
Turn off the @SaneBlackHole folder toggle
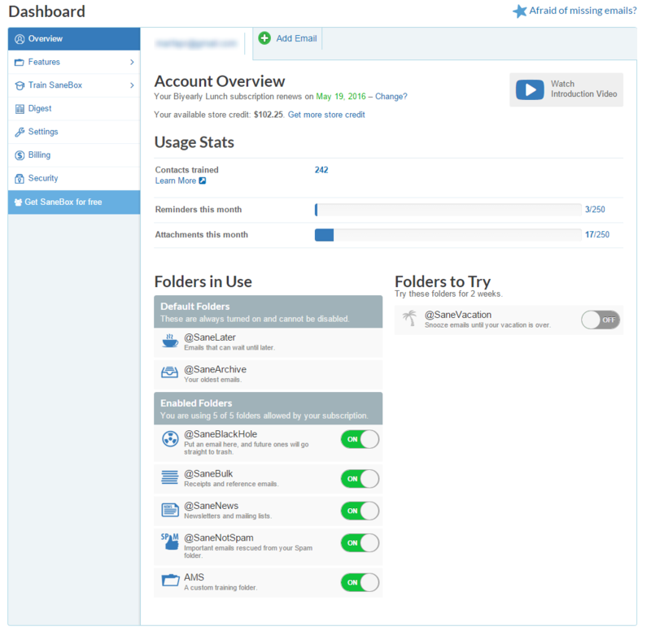(x=360, y=439)
